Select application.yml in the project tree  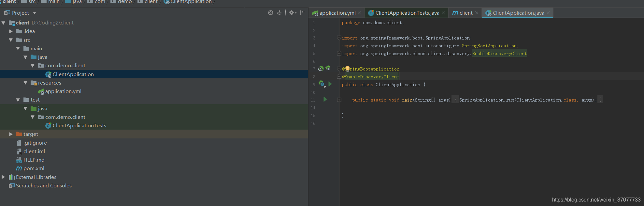(x=63, y=91)
